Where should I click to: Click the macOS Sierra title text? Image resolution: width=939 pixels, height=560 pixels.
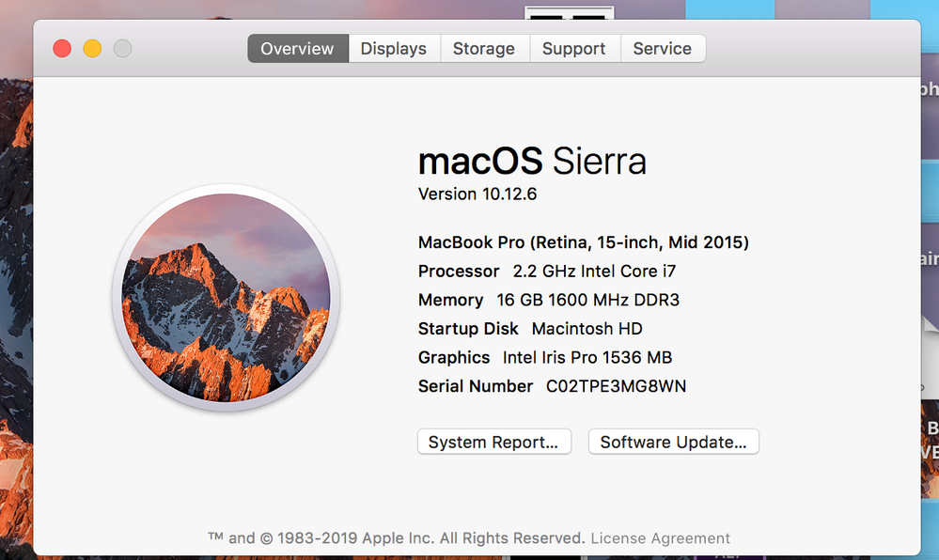(532, 162)
